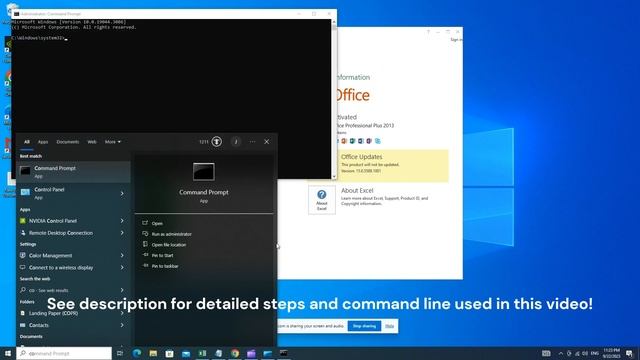Open Task View on the taskbar
Screen dimensions: 640x360
120,353
